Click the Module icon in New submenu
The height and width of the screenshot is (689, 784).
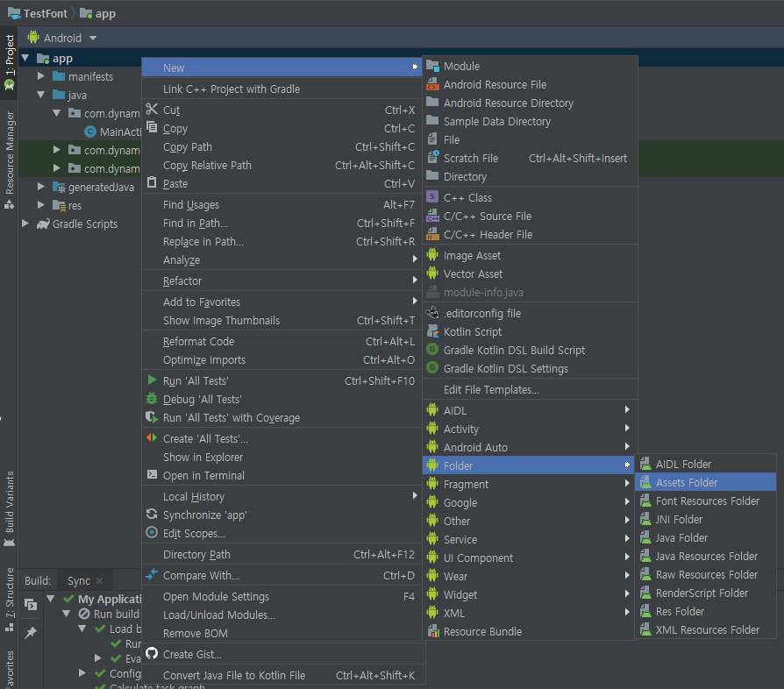(432, 66)
